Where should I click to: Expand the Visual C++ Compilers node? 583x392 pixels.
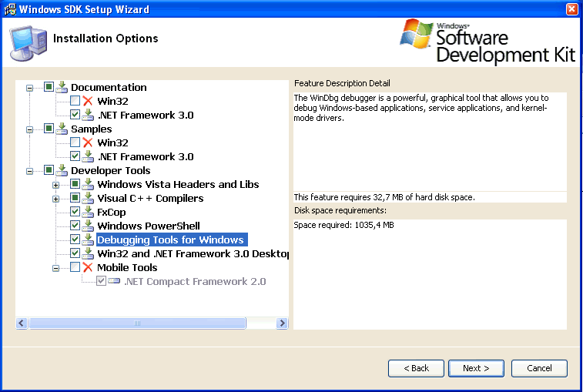coord(55,199)
